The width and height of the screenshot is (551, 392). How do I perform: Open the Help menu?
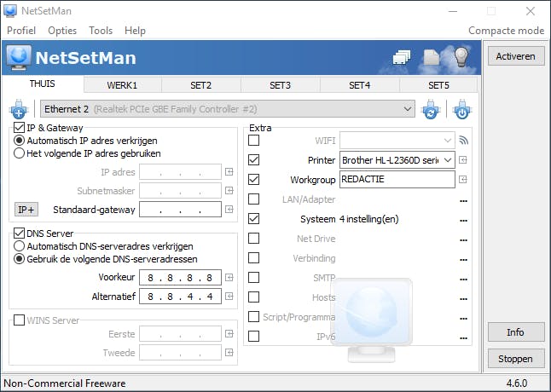(x=135, y=31)
